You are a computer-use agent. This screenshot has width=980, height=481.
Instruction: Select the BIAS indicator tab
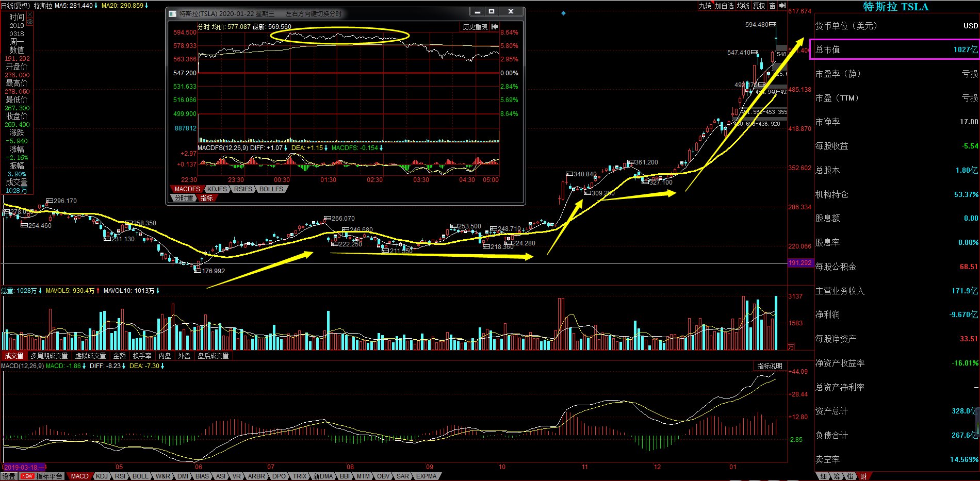click(x=202, y=476)
